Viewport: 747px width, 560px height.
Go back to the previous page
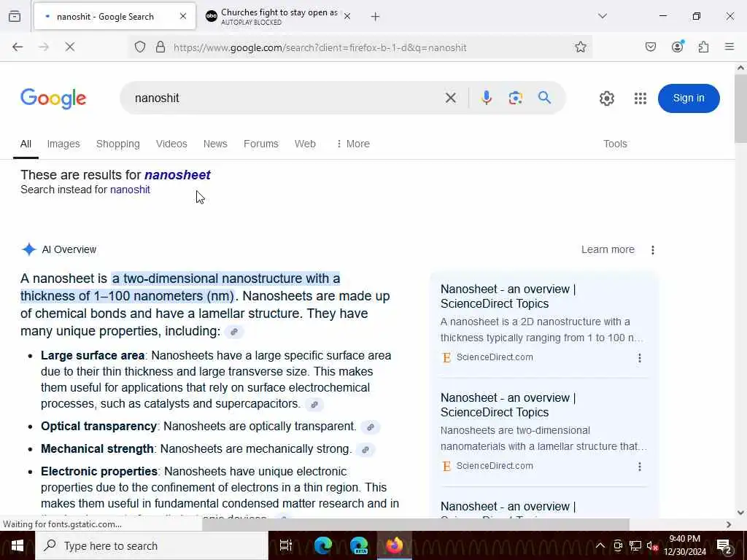[18, 47]
